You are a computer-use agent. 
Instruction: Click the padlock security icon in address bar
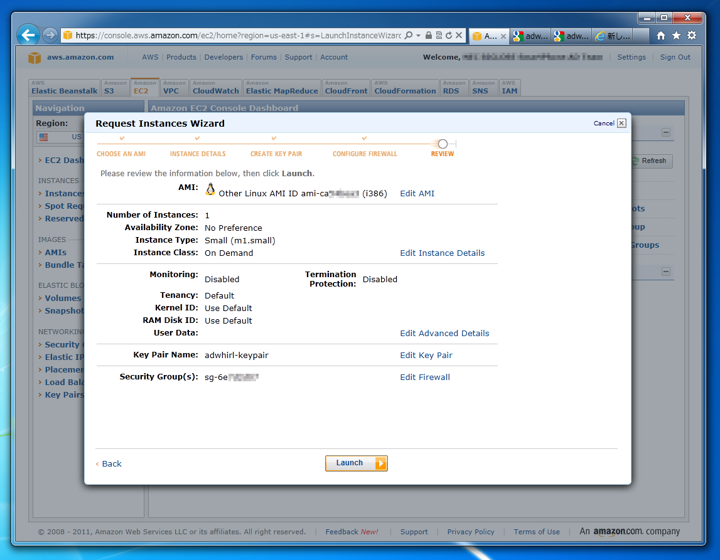(x=428, y=35)
